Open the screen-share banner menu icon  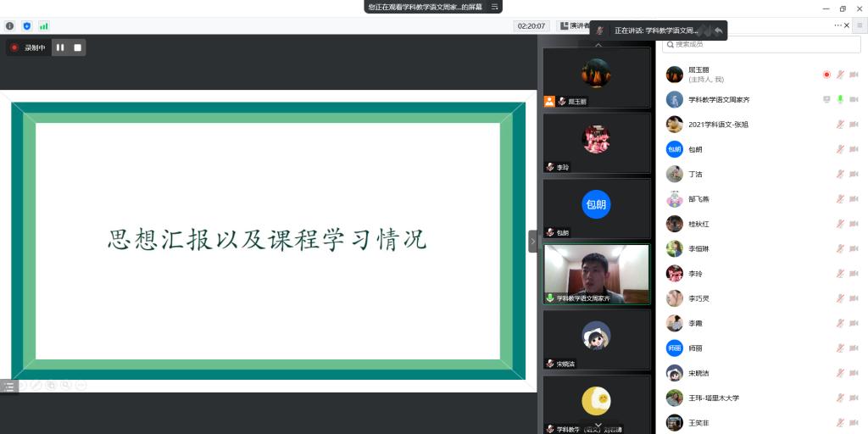(494, 7)
